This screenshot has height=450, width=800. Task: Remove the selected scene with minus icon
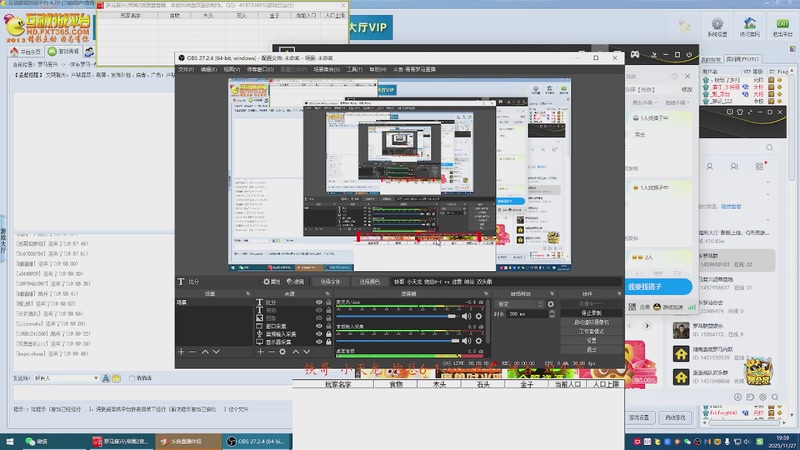[x=192, y=352]
